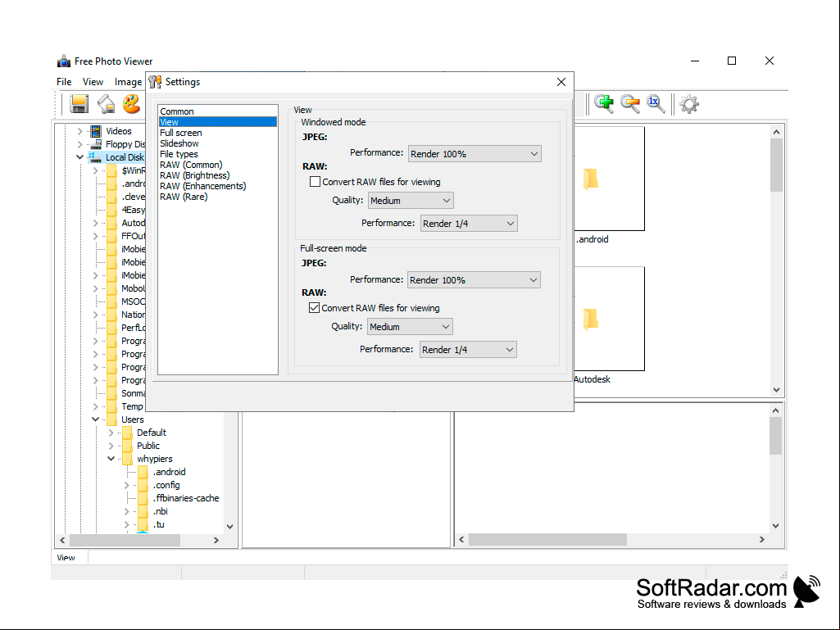Screen dimensions: 840x630
Task: Expand the Public user folder
Action: point(111,446)
